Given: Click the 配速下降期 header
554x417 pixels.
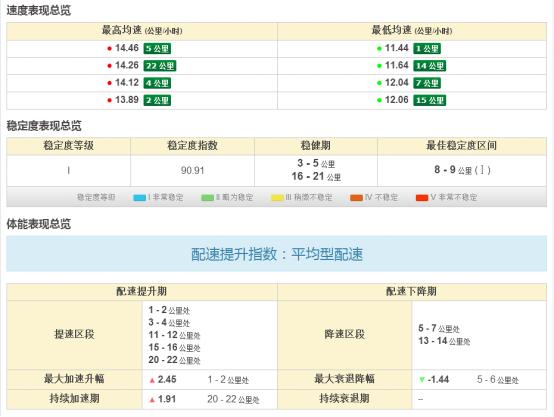Looking at the screenshot, I should point(411,292).
